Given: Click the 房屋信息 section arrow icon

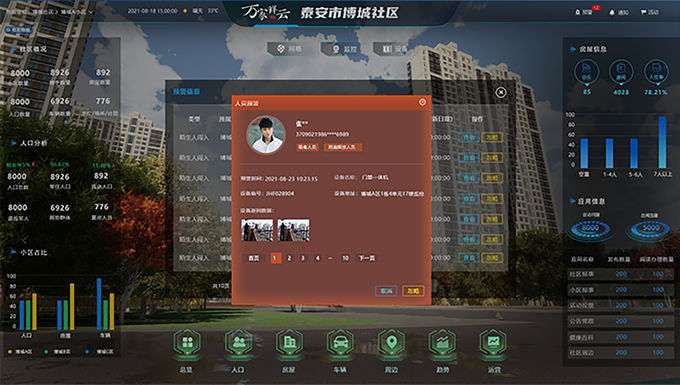Looking at the screenshot, I should pyautogui.click(x=573, y=49).
